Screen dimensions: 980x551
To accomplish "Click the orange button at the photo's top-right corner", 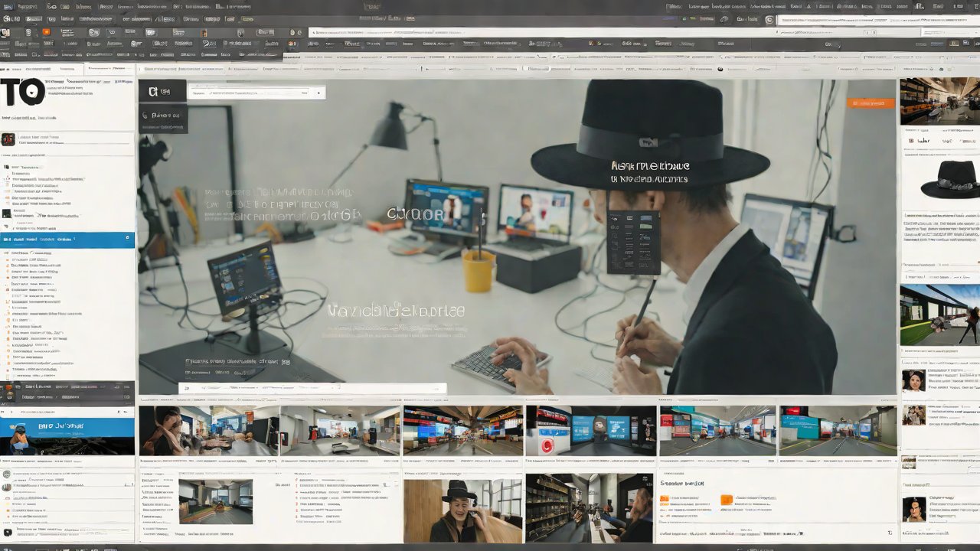I will tap(871, 103).
